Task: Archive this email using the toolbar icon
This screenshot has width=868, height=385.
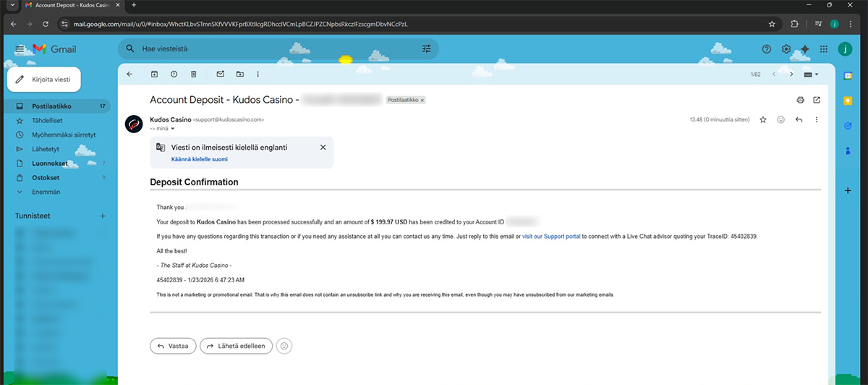Action: click(154, 74)
